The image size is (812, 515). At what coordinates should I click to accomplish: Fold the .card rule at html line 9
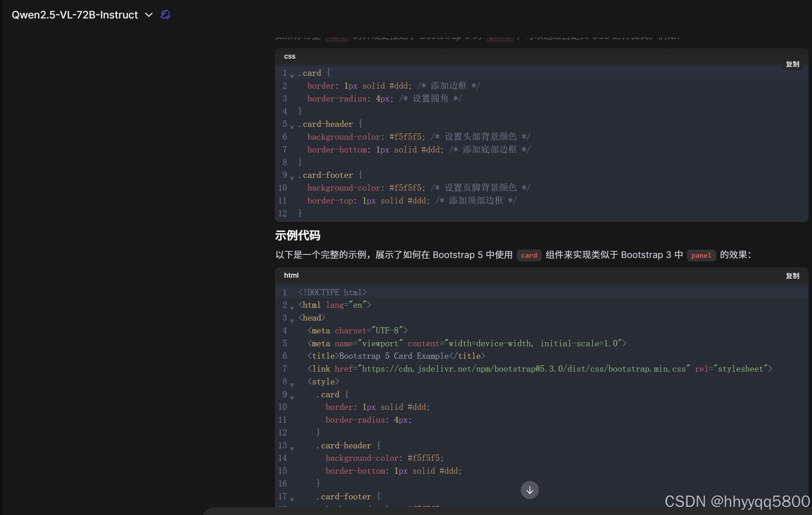click(x=292, y=397)
